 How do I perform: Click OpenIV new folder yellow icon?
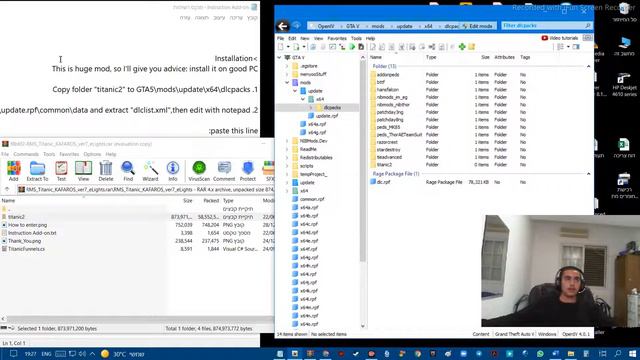pyautogui.click(x=471, y=47)
